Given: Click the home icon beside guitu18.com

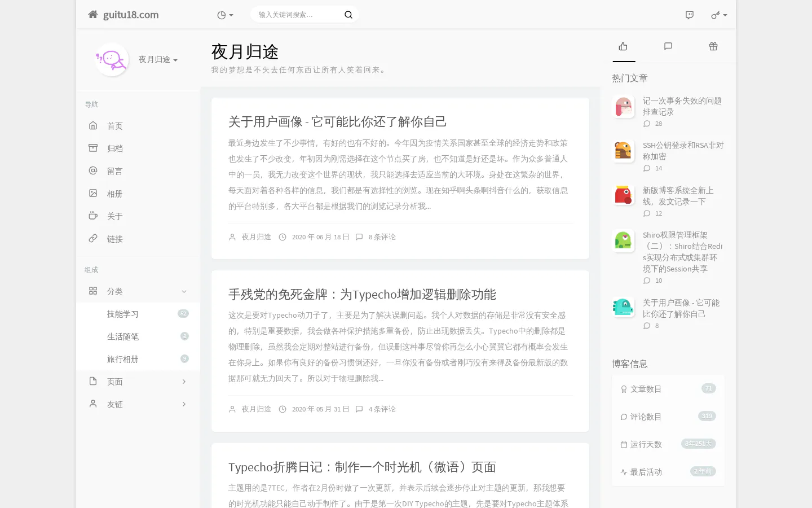Looking at the screenshot, I should click(x=93, y=15).
